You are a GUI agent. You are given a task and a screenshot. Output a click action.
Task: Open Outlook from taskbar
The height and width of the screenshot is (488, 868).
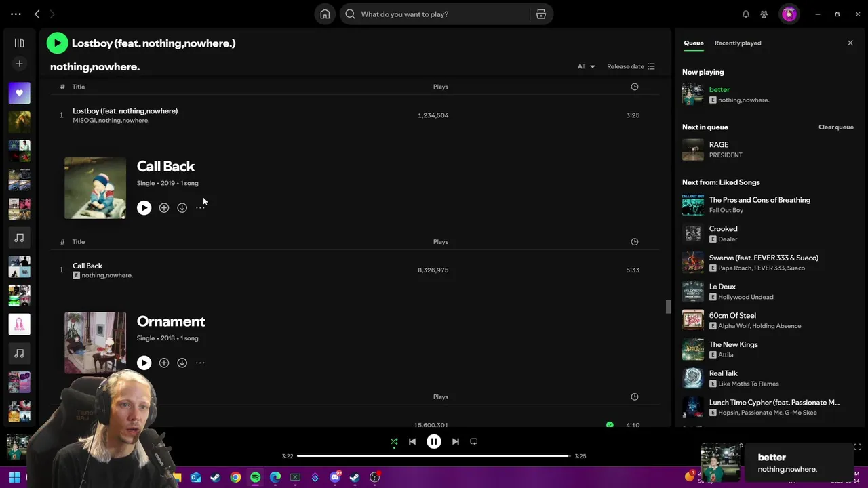196,477
